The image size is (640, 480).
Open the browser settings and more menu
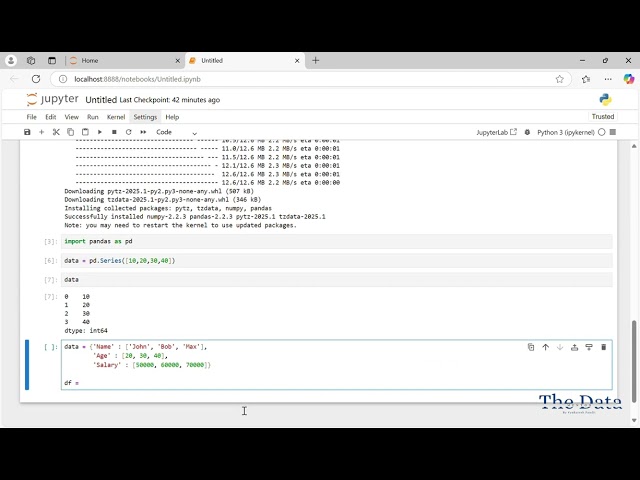click(x=608, y=79)
